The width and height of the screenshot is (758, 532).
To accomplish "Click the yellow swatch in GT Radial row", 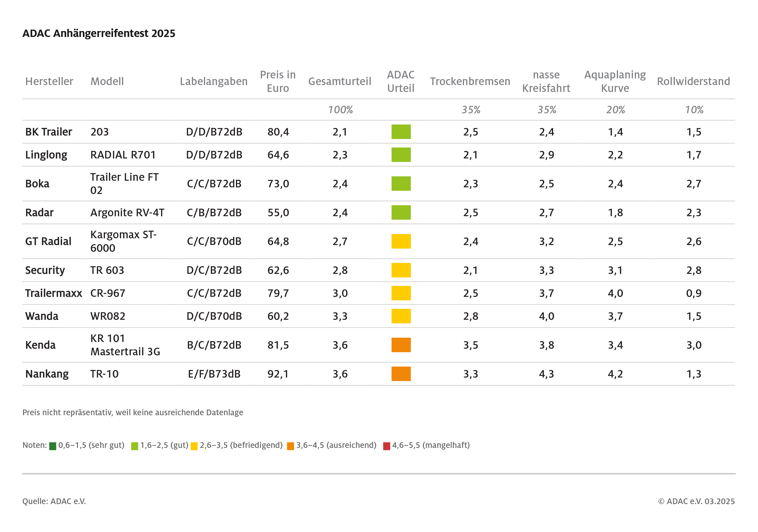I will tap(401, 241).
